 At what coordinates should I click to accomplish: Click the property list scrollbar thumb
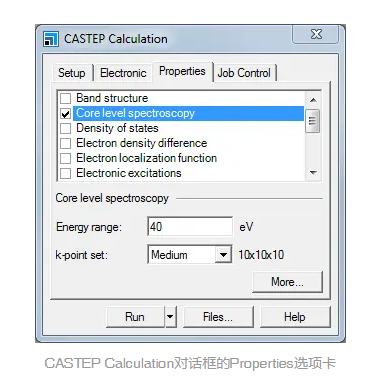[313, 121]
